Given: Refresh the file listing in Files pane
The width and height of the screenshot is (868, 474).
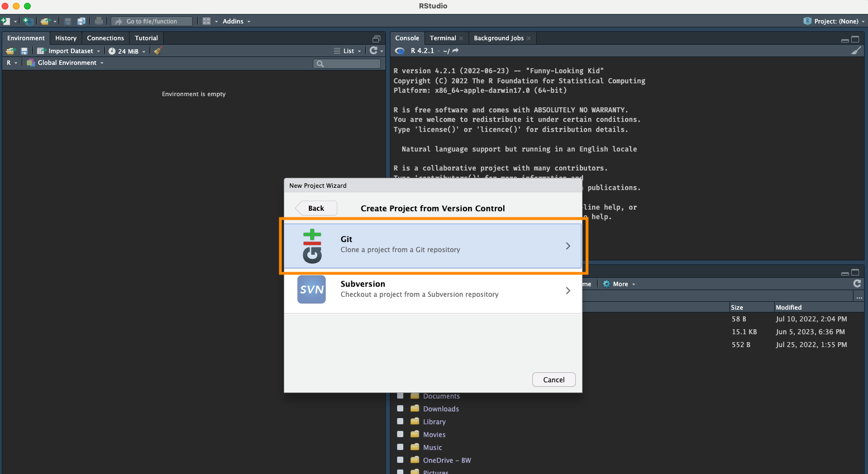Looking at the screenshot, I should (x=857, y=284).
